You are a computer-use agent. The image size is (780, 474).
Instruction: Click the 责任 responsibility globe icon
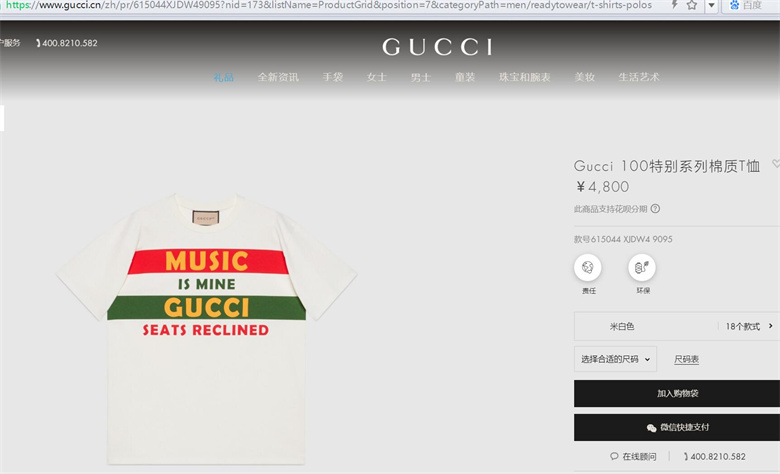(587, 268)
